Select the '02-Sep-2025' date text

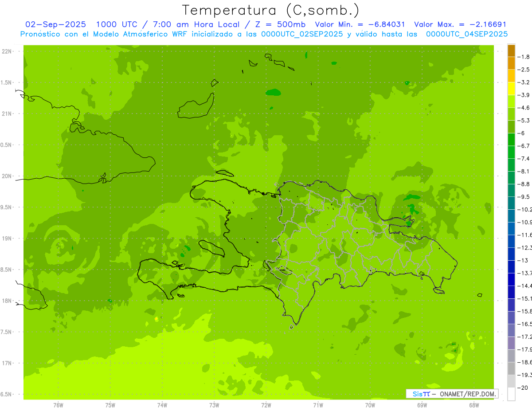tap(56, 24)
